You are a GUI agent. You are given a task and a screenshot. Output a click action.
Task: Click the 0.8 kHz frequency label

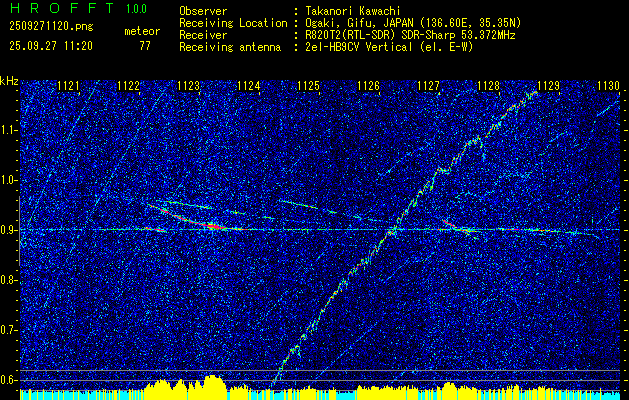[9, 280]
